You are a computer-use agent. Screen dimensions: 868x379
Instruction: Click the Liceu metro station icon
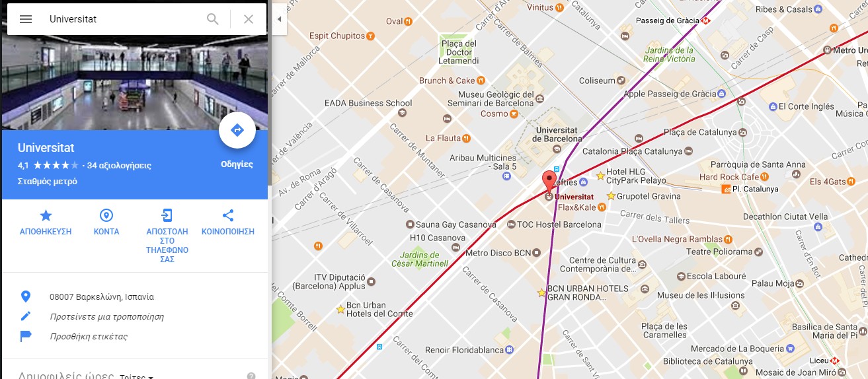pos(836,361)
